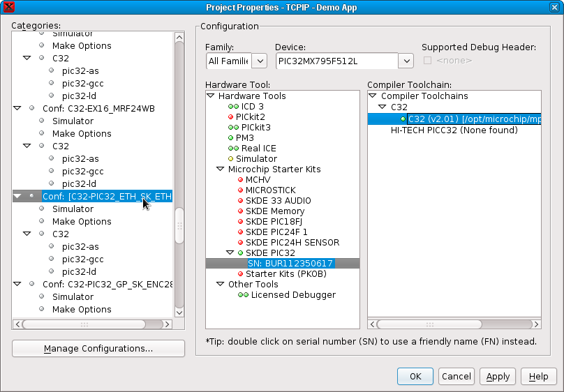Select Simulator under Conf: C32-PIC32_GP_SK_ENC28
The height and width of the screenshot is (392, 564).
coord(73,296)
